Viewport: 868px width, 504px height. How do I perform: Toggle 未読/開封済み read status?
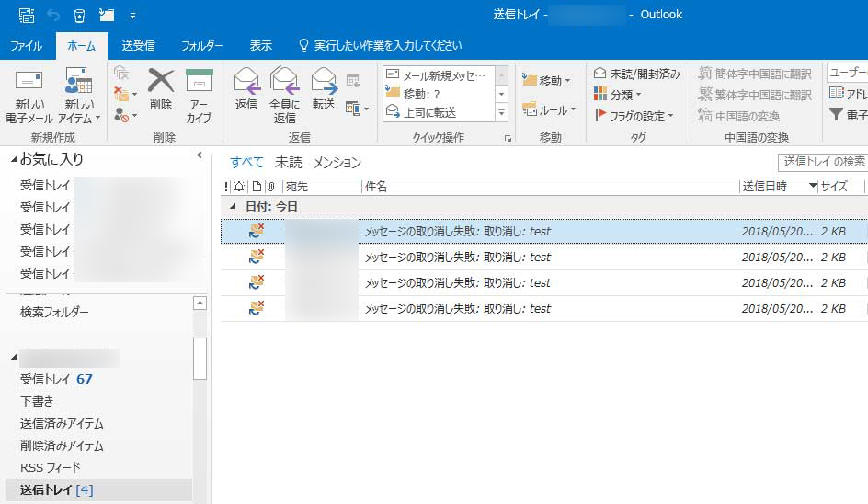tap(637, 74)
